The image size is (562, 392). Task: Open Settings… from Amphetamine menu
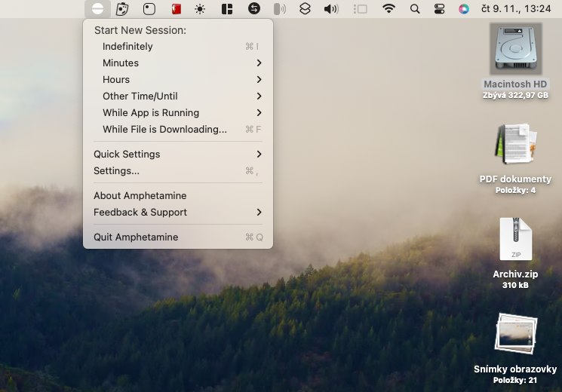(178, 171)
